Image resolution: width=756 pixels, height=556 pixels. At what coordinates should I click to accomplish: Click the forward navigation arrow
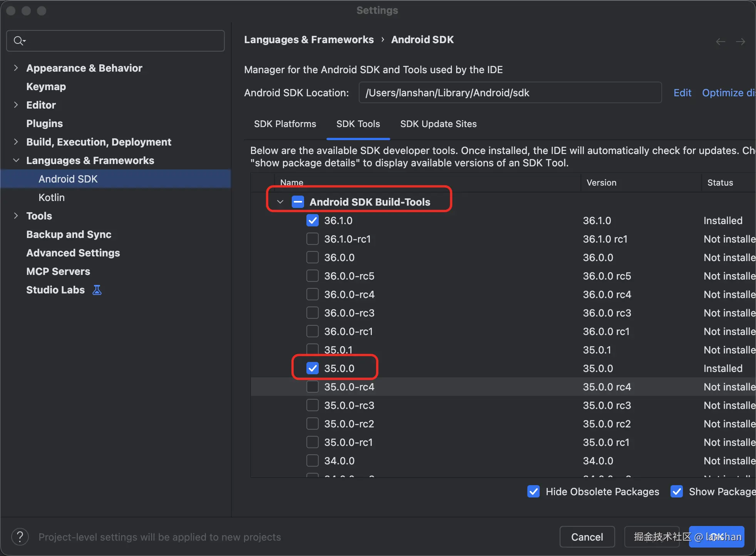[x=740, y=42]
